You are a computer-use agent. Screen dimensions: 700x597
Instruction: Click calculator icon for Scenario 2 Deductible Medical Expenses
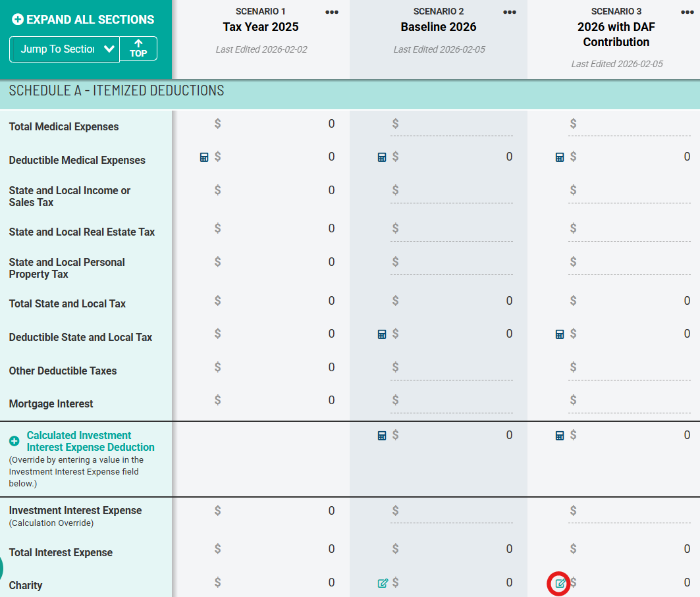point(382,157)
